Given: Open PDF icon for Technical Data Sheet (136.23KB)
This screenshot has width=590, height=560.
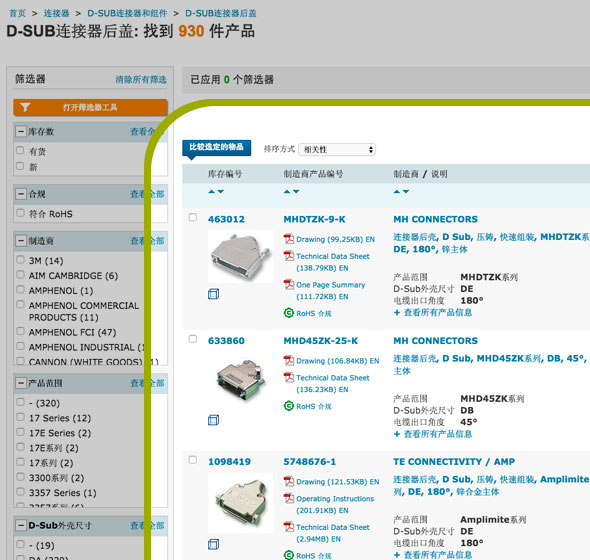Looking at the screenshot, I should tap(289, 377).
